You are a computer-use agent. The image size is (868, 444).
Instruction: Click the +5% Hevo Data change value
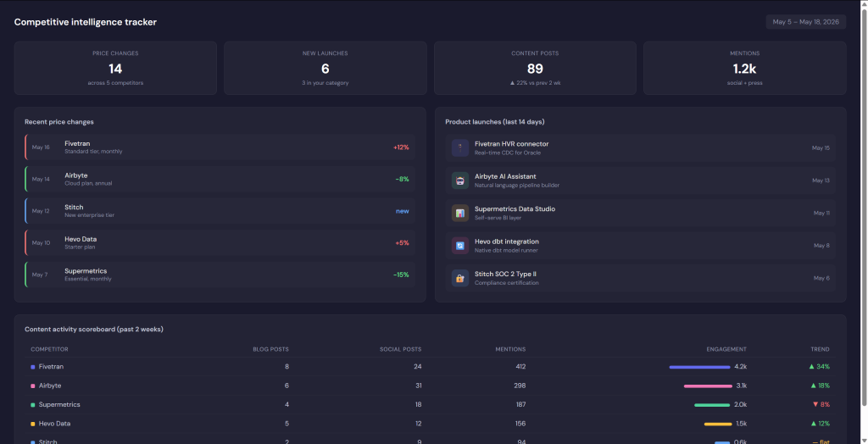pyautogui.click(x=402, y=242)
